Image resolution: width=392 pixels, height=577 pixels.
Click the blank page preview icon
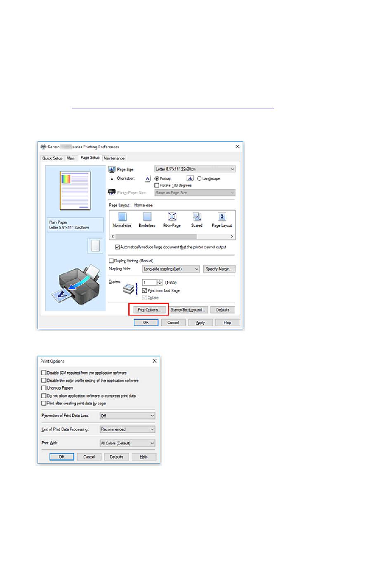(x=95, y=246)
